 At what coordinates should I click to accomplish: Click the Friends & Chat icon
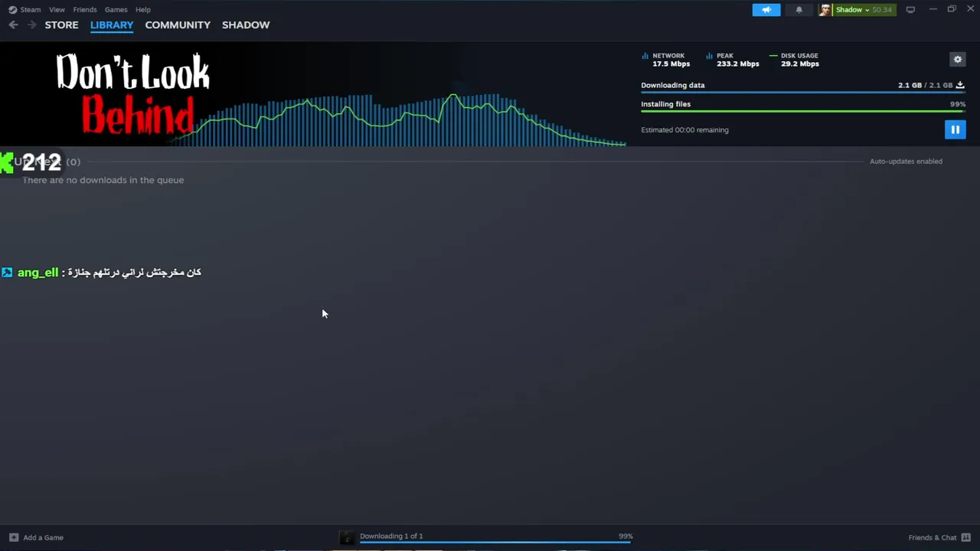point(966,537)
